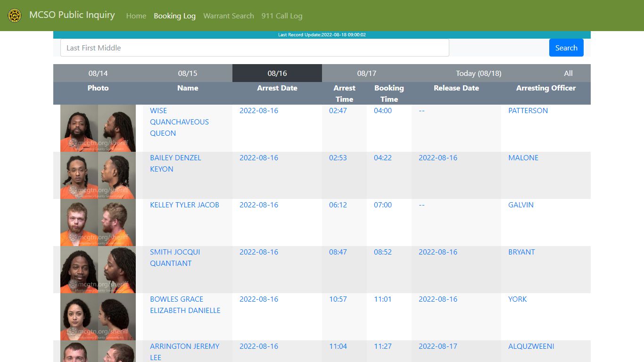644x362 pixels.
Task: Click arresting officer GALVIN
Action: [x=521, y=205]
